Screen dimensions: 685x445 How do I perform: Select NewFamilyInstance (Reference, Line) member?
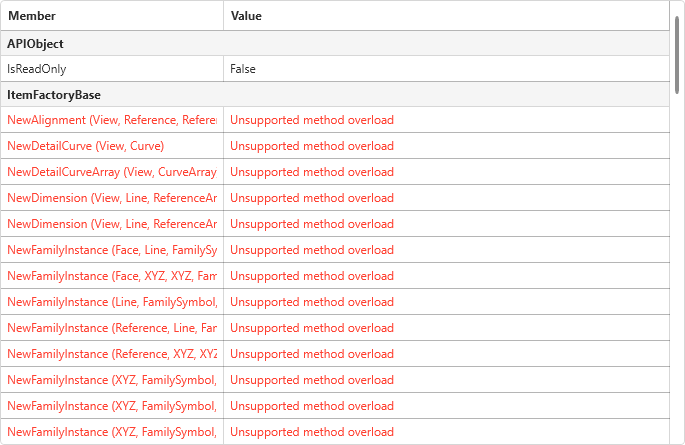[x=111, y=328]
